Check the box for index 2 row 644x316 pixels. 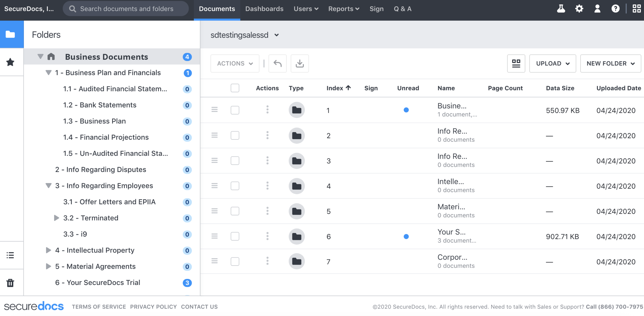[x=235, y=136]
